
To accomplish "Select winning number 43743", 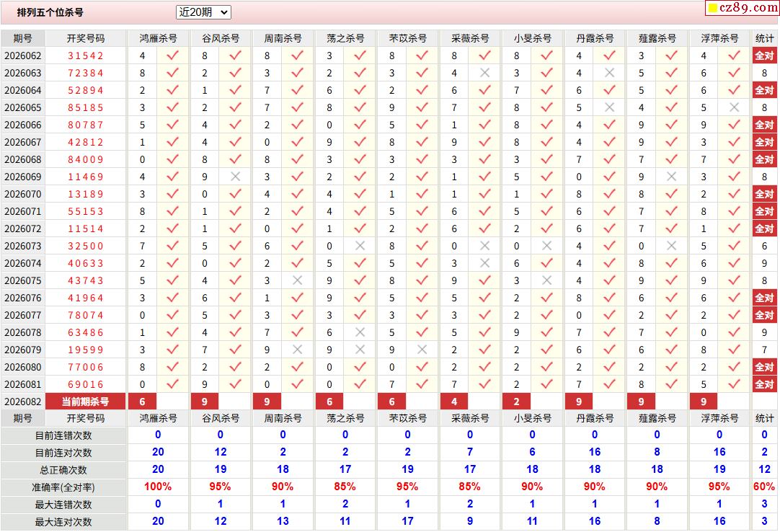I will [x=86, y=280].
